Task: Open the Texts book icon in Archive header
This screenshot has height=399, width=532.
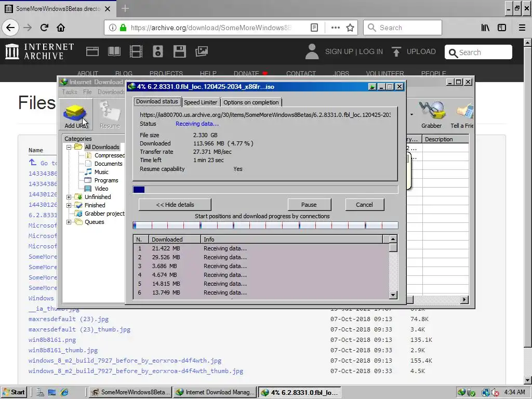Action: click(114, 51)
